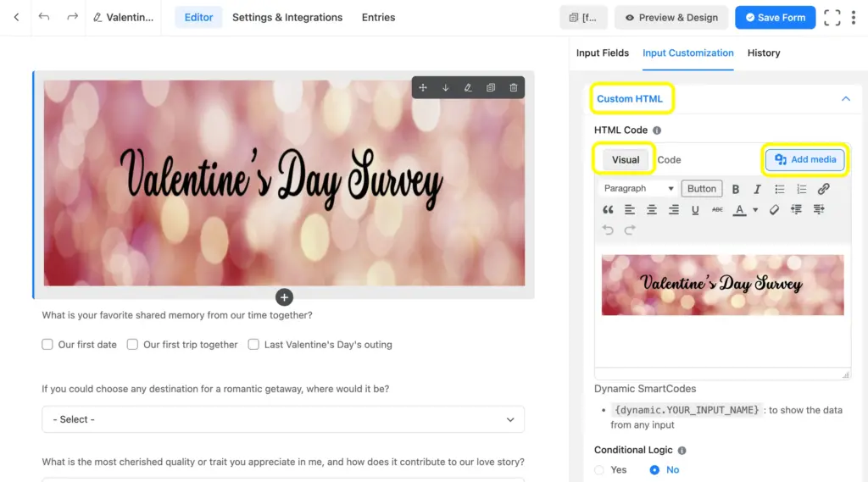Undo the last form change in top bar
Screen dimensions: 868x482
point(44,17)
